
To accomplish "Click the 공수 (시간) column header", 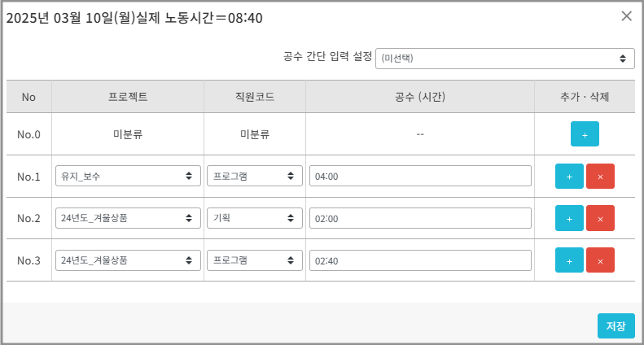I will click(x=420, y=97).
